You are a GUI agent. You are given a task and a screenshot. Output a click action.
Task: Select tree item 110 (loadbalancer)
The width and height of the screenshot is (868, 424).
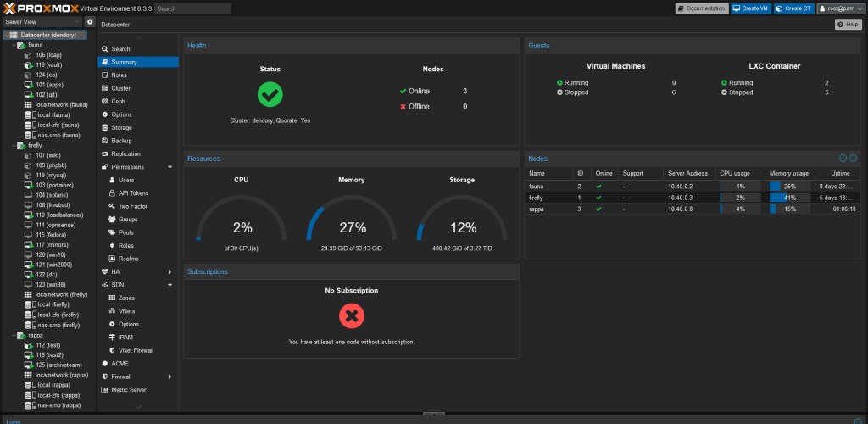pyautogui.click(x=53, y=215)
